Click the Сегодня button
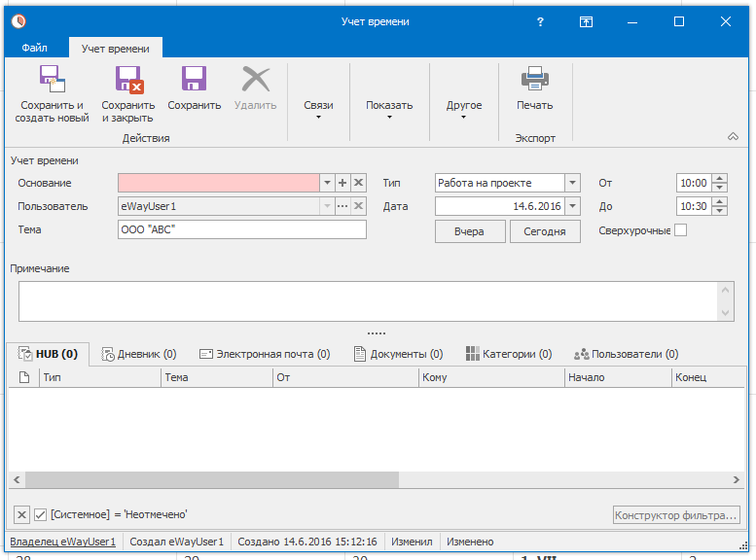This screenshot has height=560, width=756. (545, 231)
